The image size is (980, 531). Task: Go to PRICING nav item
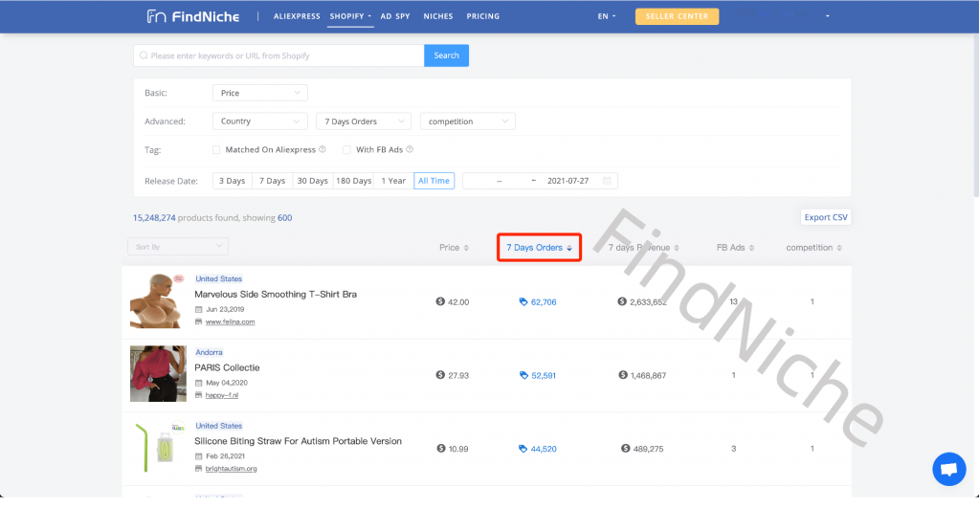[483, 16]
